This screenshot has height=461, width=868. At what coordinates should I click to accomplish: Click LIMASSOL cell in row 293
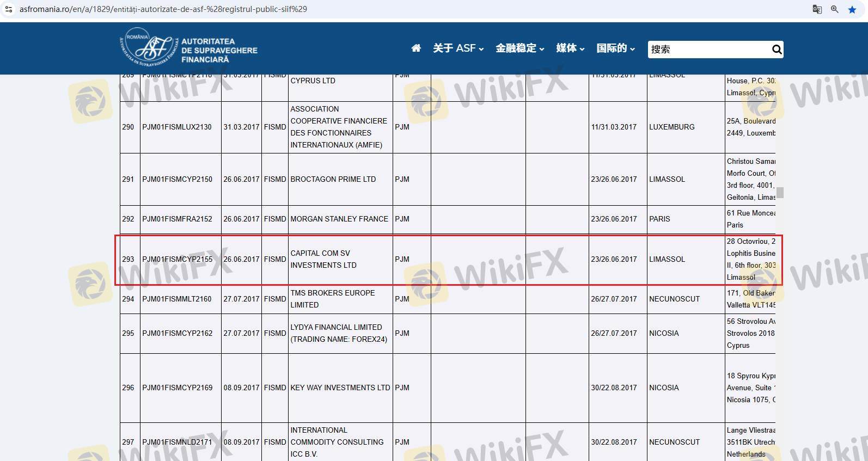point(667,259)
